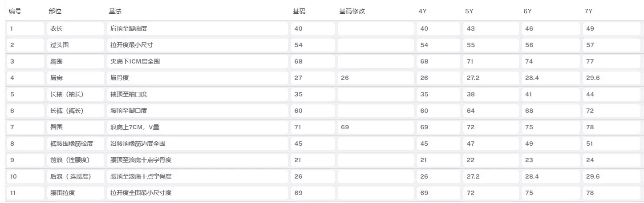Click the 量法 field 肩顶至脚底度
644x203 pixels.
(197, 29)
